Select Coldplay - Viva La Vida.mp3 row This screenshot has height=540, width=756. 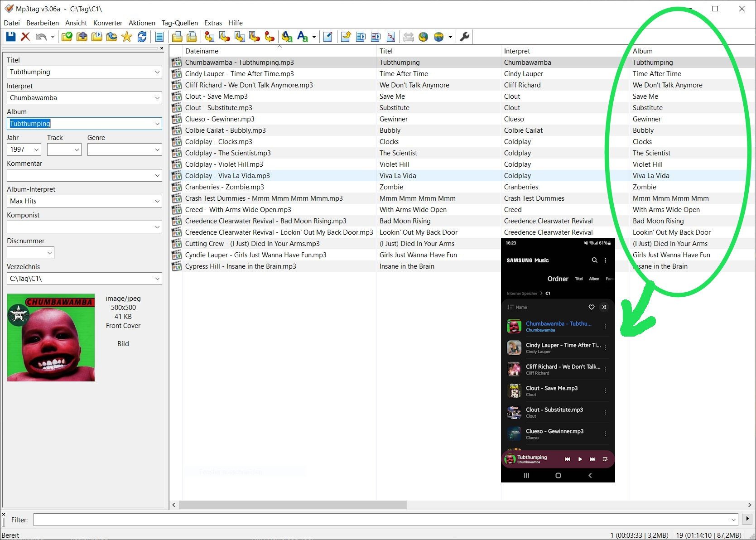coord(462,176)
